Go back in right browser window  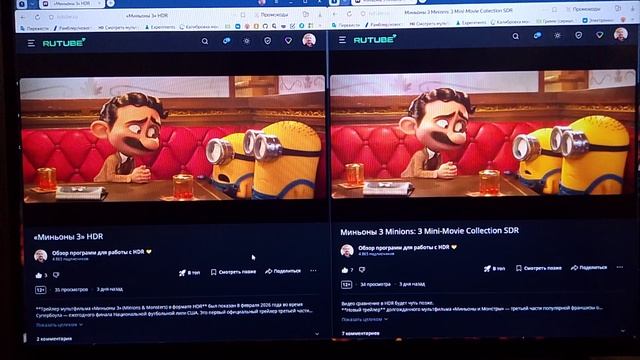click(x=335, y=14)
